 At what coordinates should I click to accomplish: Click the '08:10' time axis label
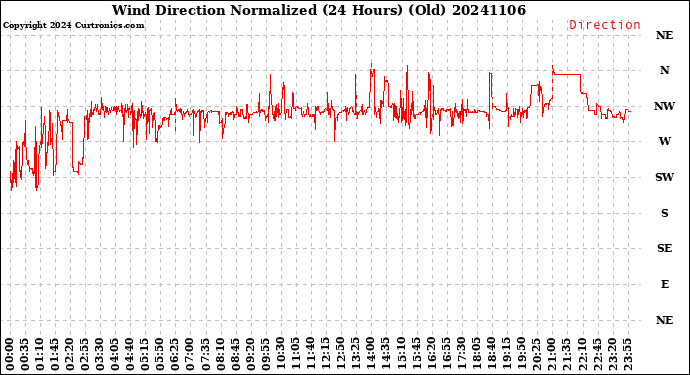220,354
